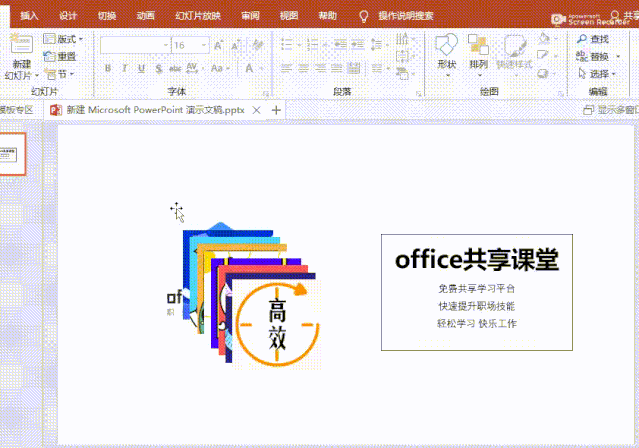
Task: Click shape effects icon
Action: (543, 74)
